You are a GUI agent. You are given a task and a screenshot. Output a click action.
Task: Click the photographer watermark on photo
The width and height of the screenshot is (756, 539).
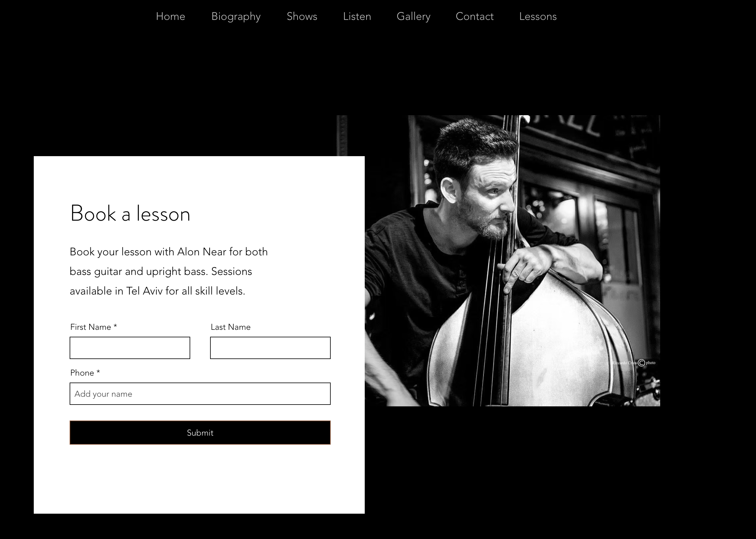coord(633,363)
